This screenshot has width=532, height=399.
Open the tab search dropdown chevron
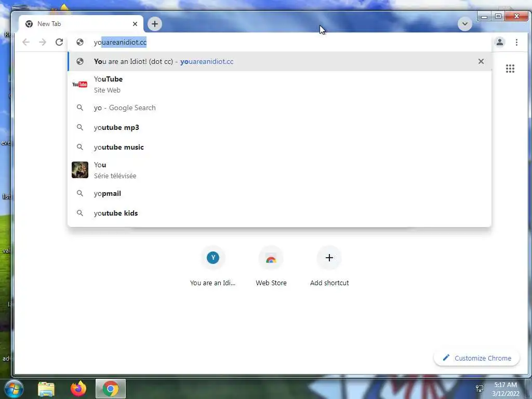pyautogui.click(x=465, y=24)
